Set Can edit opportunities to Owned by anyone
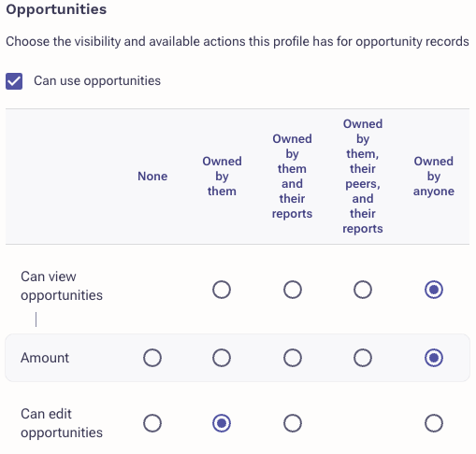The height and width of the screenshot is (454, 476). pos(434,423)
